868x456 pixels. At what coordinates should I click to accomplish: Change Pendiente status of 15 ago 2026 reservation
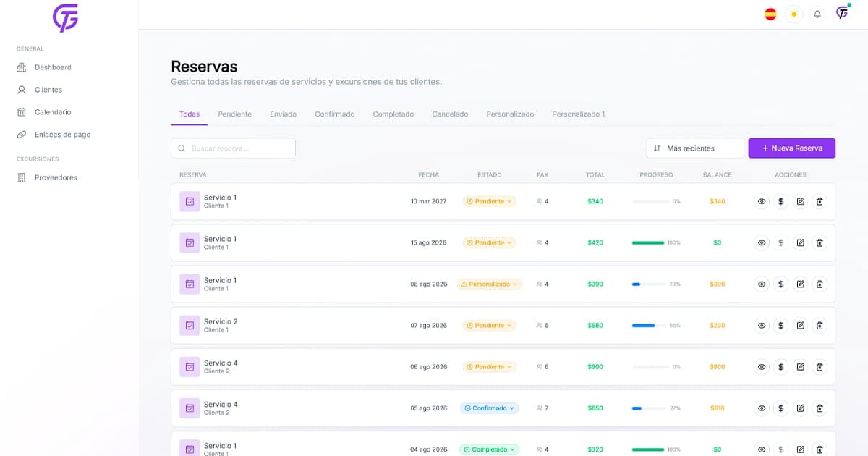pyautogui.click(x=490, y=242)
